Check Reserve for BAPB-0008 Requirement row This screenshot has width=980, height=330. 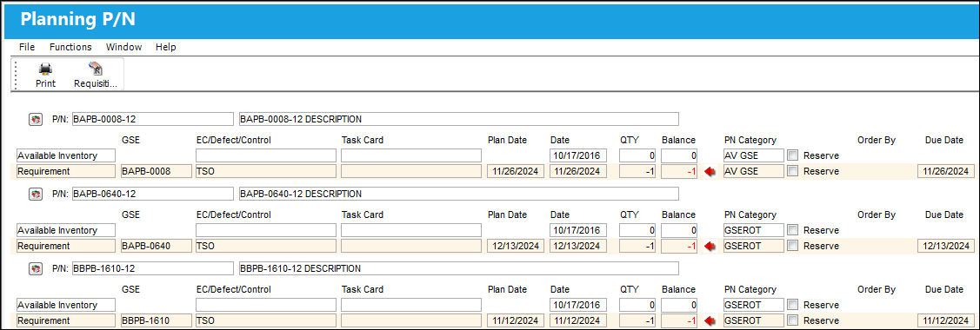point(793,171)
